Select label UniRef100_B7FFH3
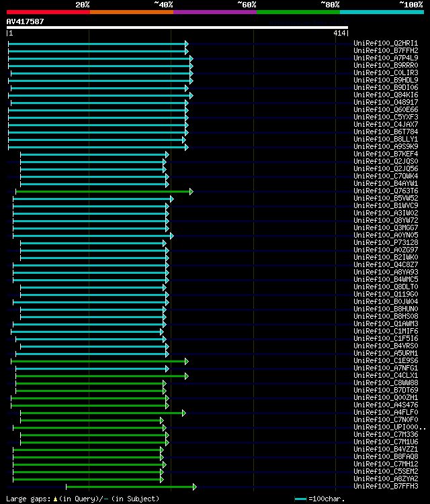430x504 pixels. [x=386, y=487]
